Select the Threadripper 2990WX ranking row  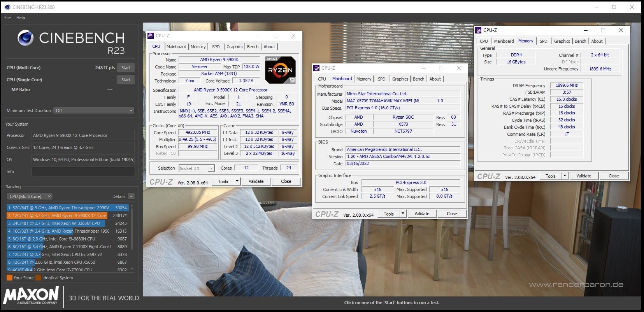pos(67,208)
